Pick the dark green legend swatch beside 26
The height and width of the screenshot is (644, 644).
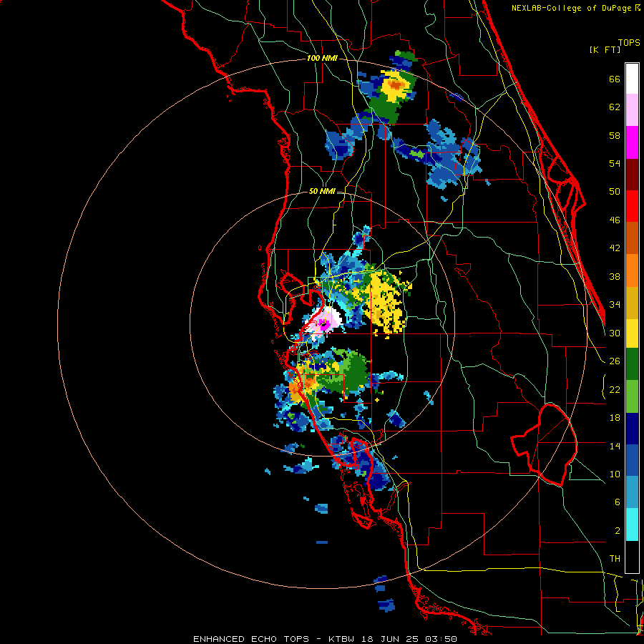pos(632,364)
